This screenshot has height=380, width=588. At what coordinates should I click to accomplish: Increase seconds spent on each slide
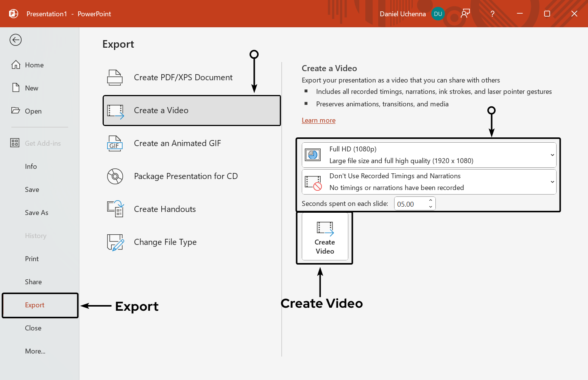click(x=430, y=201)
